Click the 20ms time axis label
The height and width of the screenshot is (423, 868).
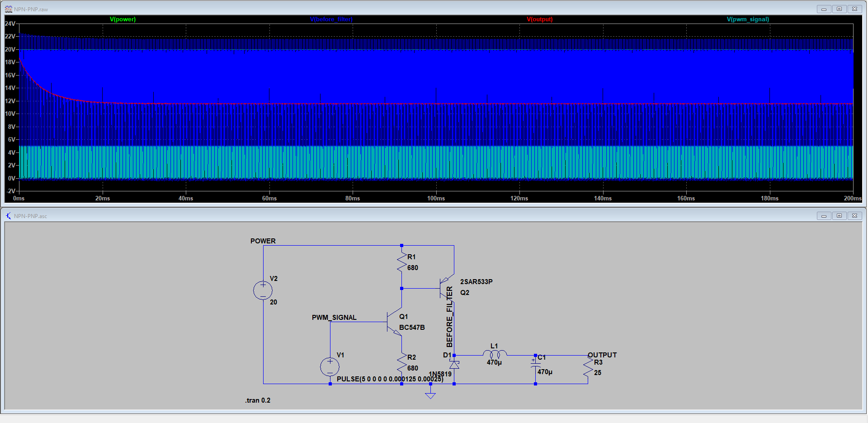coord(103,199)
